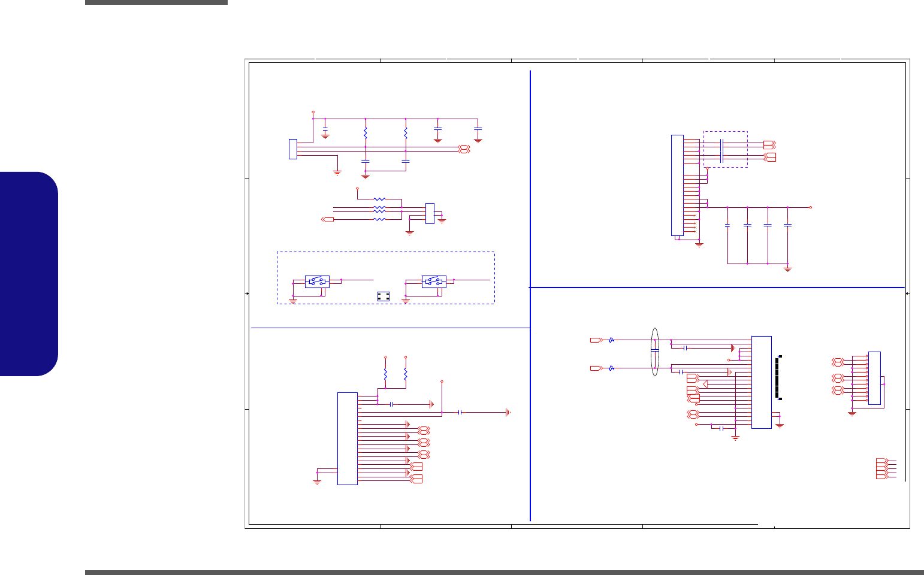Select the left pull-up resistor above the bottom-left connector
This screenshot has height=575, width=924.
(x=385, y=374)
